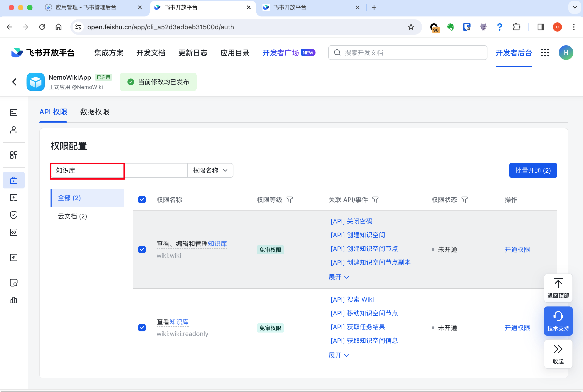
Task: Click the 批量开通 (2) button
Action: [x=533, y=171]
